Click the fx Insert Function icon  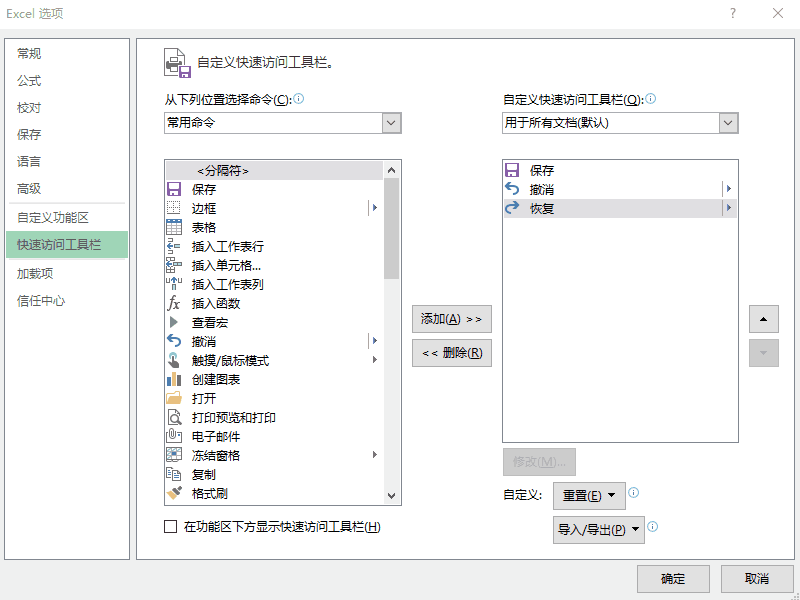point(174,304)
